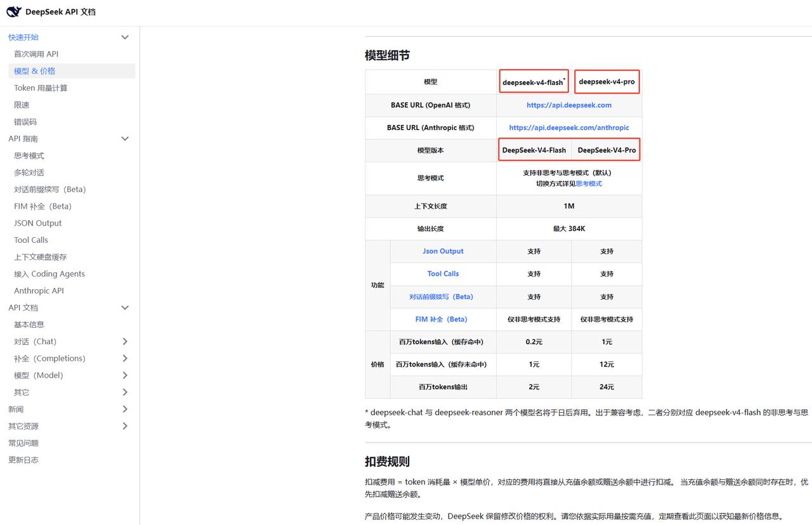Open the 思考模式 link in the table
The width and height of the screenshot is (812, 525).
click(589, 184)
